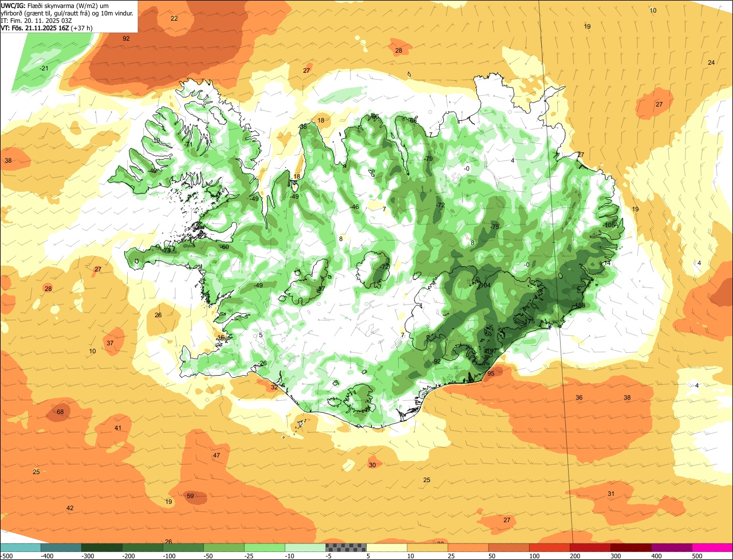This screenshot has width=733, height=560.
Task: Click the '59' value in the southwest ocean
Action: (x=190, y=496)
